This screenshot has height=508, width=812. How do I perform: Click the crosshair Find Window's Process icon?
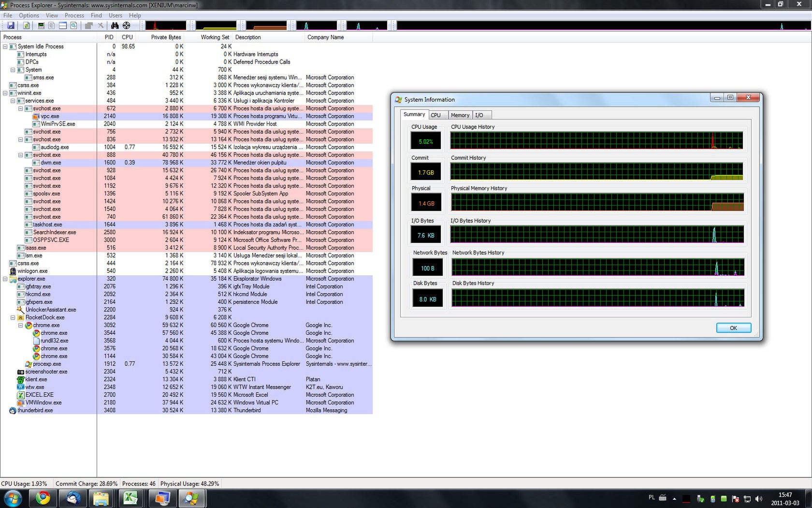[x=126, y=26]
